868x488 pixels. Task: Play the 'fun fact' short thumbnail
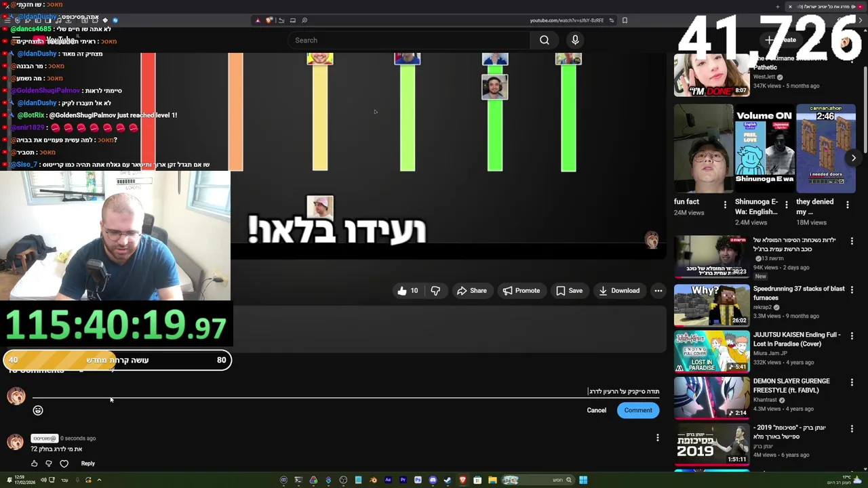pyautogui.click(x=703, y=148)
